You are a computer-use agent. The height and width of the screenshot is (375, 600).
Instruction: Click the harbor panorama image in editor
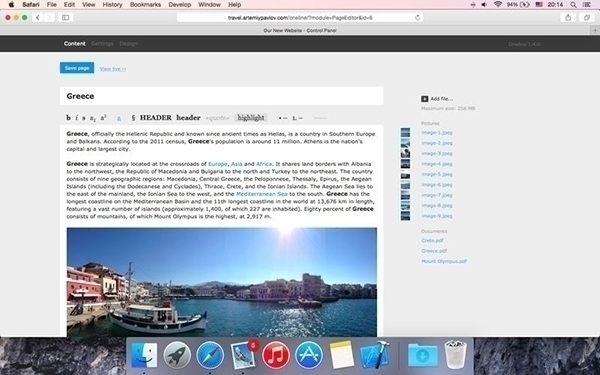[222, 282]
